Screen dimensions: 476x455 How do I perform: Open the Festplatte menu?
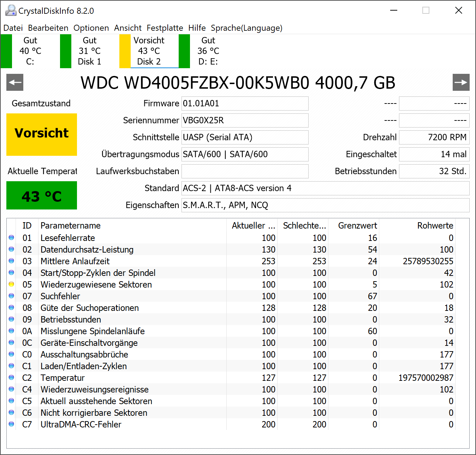pyautogui.click(x=165, y=28)
